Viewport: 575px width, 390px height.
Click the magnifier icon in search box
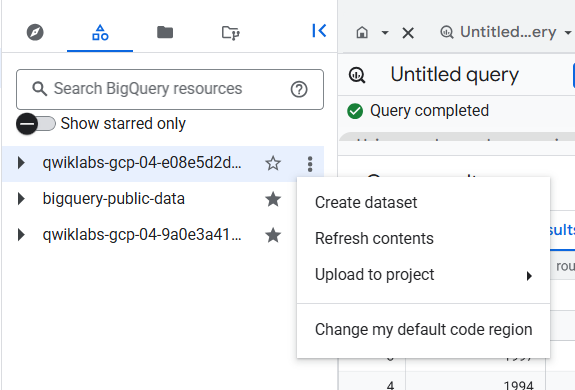[39, 89]
